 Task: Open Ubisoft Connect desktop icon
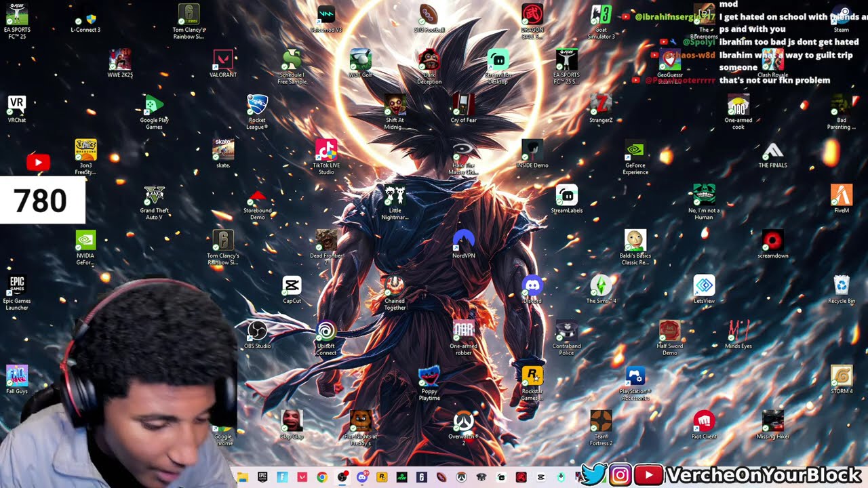(326, 338)
